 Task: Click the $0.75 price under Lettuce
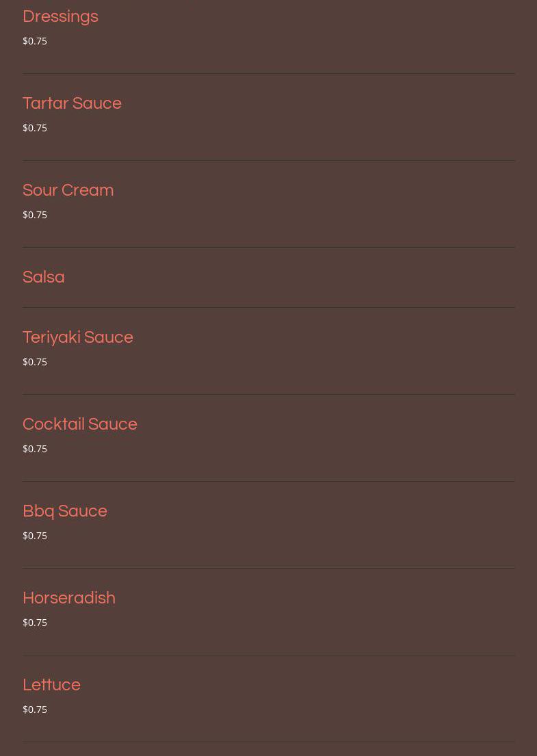tap(35, 709)
